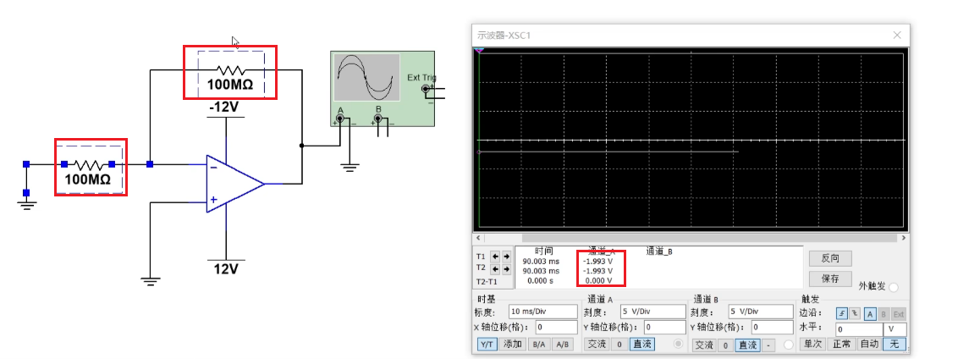Set Channel A coupling to 交流

click(597, 344)
